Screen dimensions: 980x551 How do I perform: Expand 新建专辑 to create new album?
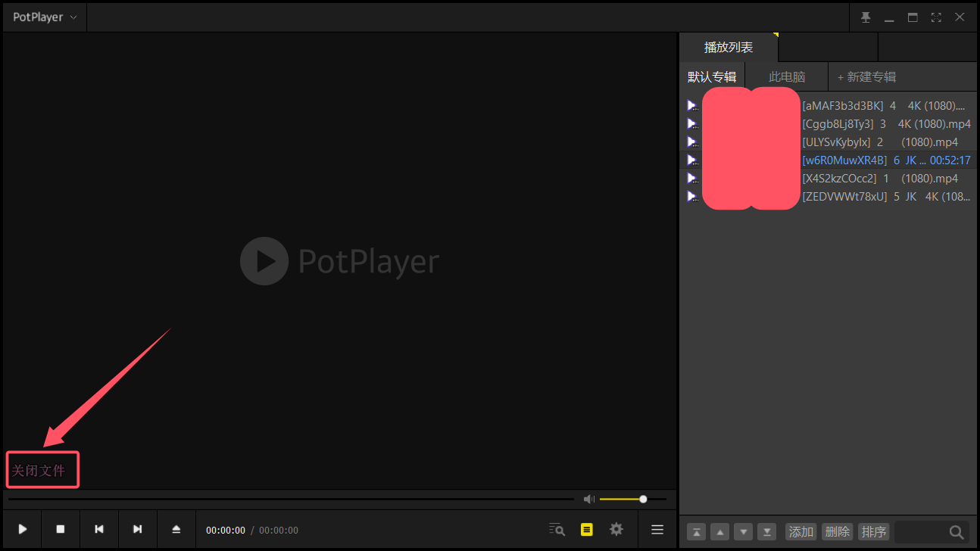pyautogui.click(x=866, y=76)
